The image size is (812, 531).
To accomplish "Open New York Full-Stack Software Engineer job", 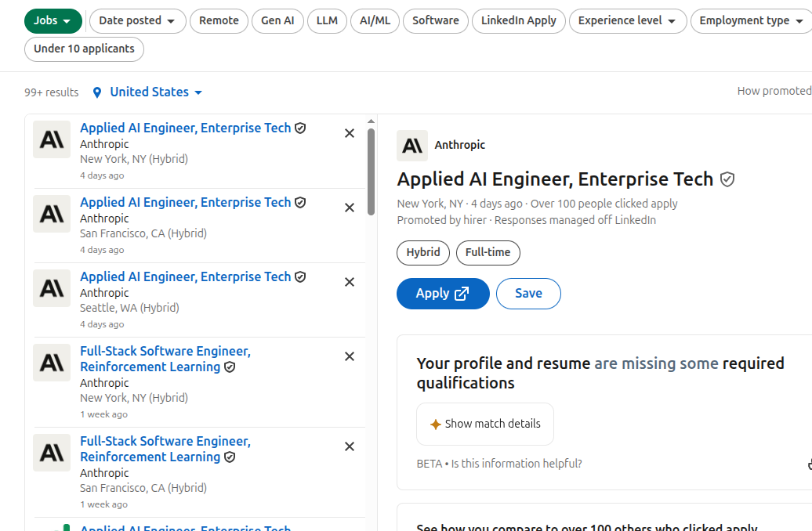I will point(165,359).
